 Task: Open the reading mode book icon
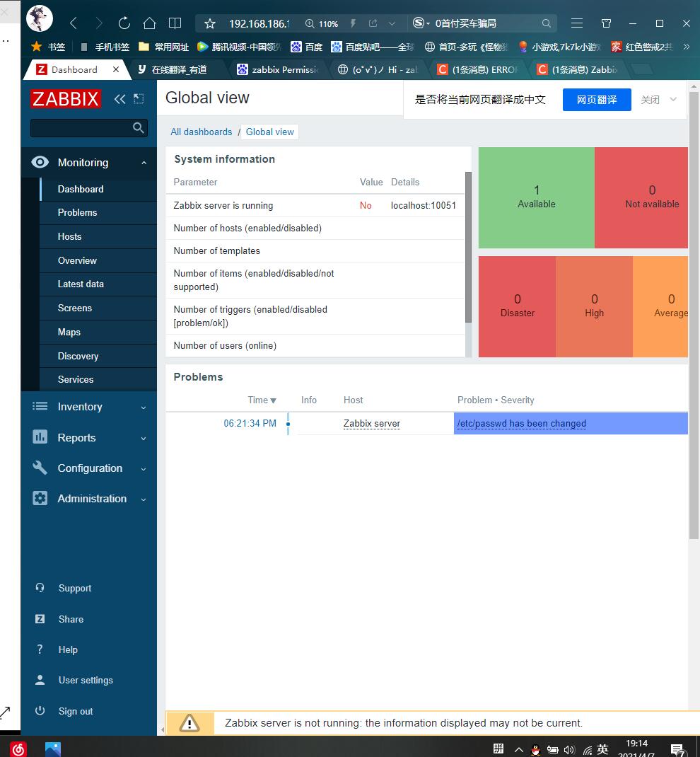(175, 23)
